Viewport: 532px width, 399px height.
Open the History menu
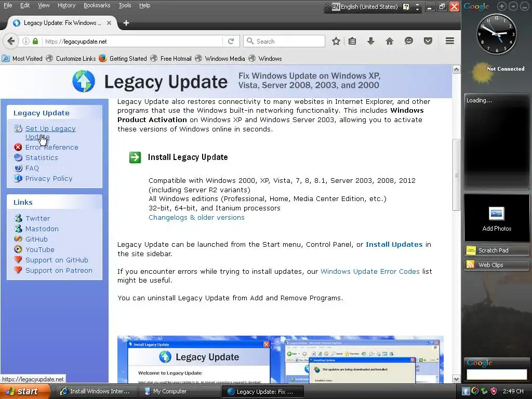coord(66,5)
